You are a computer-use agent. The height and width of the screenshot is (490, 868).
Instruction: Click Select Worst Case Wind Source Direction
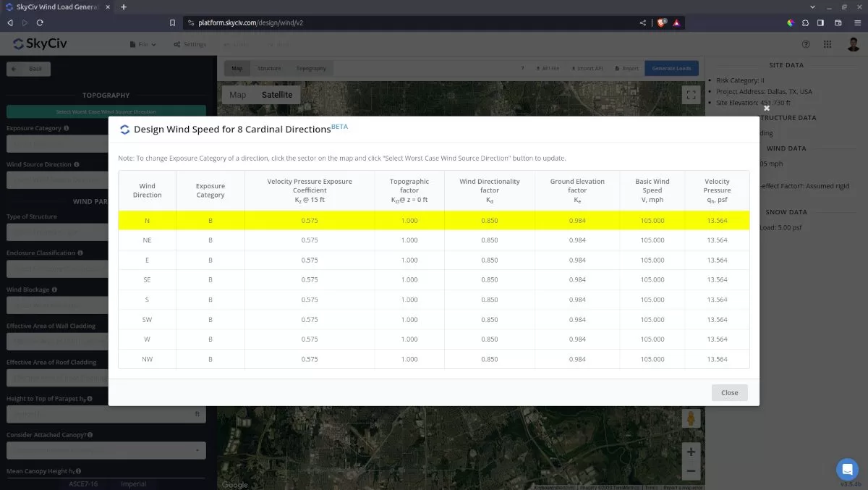tap(106, 111)
